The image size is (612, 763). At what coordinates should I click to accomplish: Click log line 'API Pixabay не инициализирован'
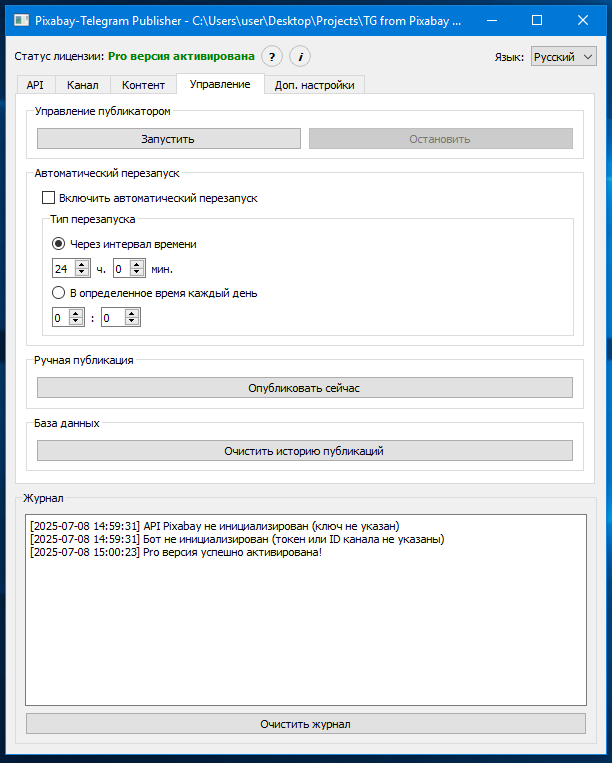[x=215, y=526]
